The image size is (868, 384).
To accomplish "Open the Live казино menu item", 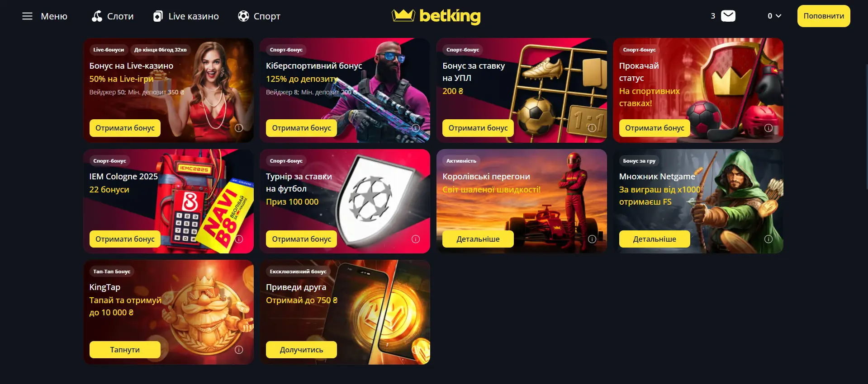I will [x=193, y=16].
